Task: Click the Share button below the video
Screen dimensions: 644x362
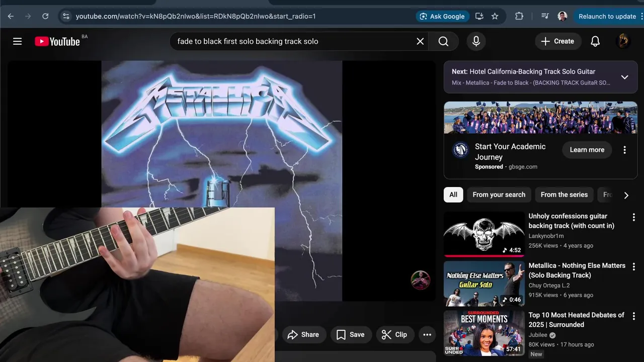Action: [x=303, y=335]
